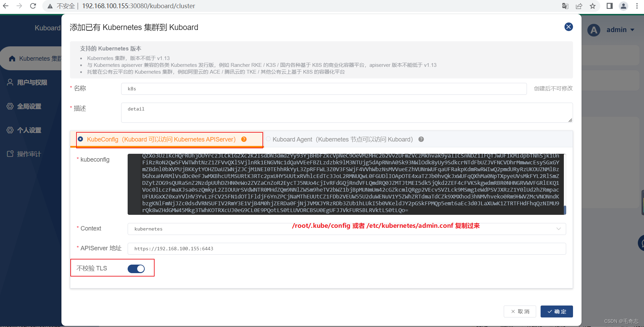Click the description textarea

coord(347,113)
